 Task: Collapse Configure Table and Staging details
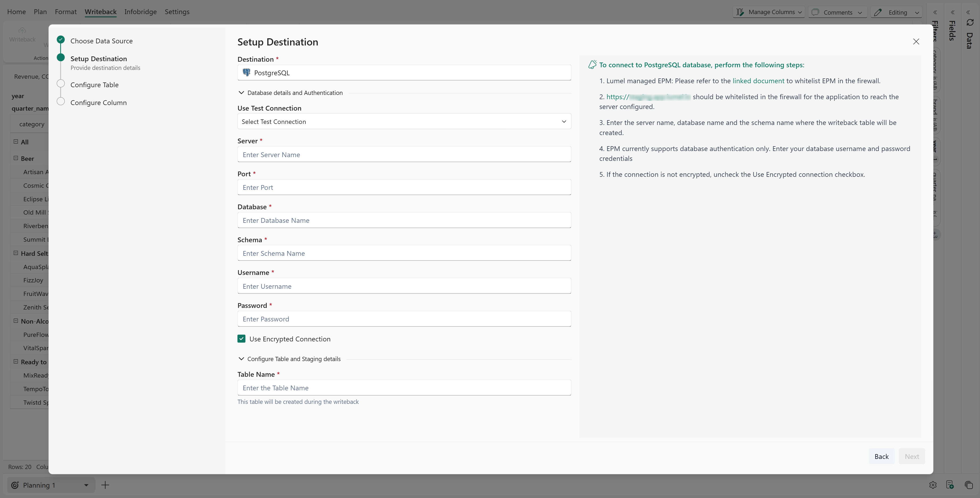[241, 359]
